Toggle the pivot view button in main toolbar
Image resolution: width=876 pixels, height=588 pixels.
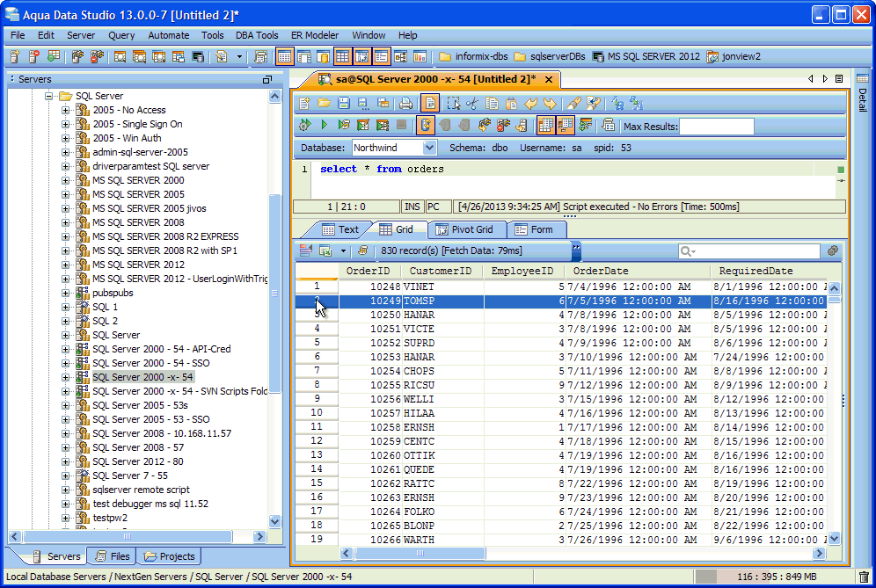coord(362,56)
